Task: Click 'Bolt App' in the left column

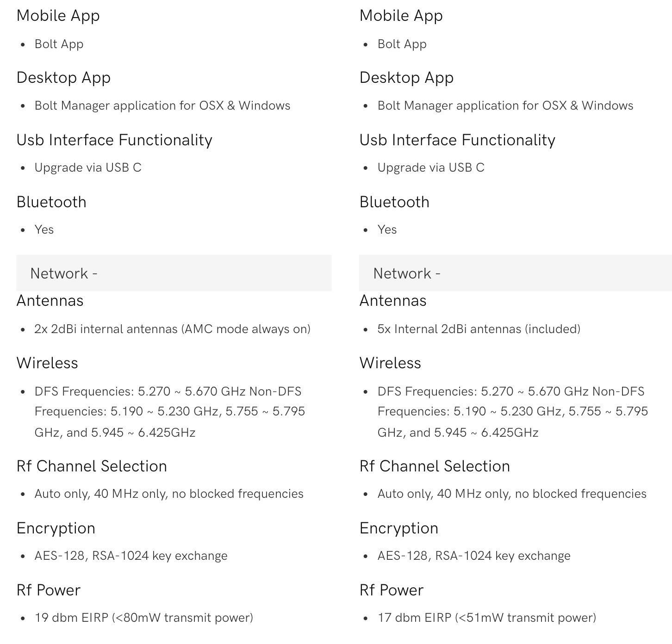Action: coord(59,44)
